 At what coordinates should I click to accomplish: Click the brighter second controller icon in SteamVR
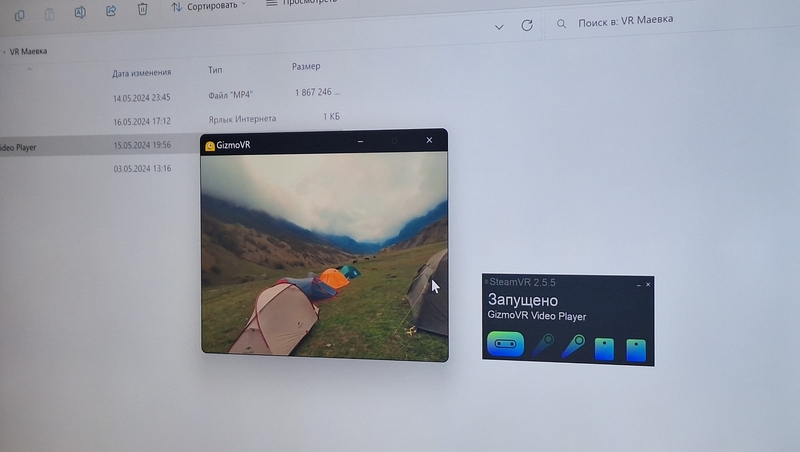click(573, 346)
